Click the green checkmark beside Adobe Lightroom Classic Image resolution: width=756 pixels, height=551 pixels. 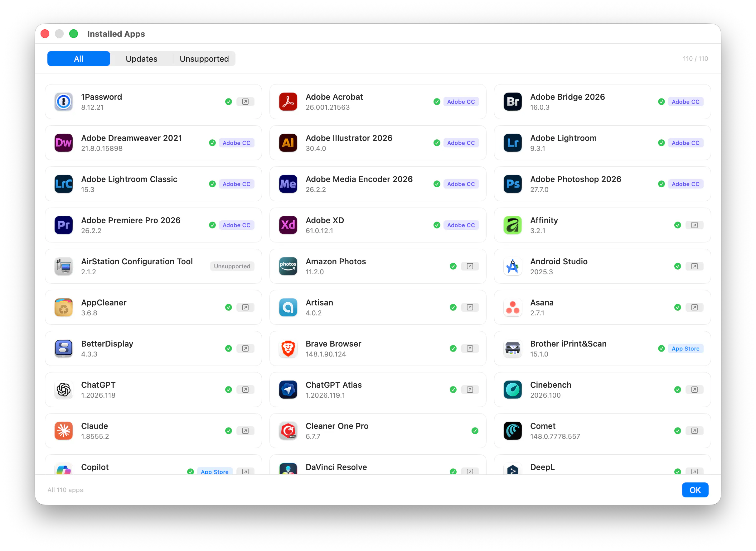(x=212, y=184)
